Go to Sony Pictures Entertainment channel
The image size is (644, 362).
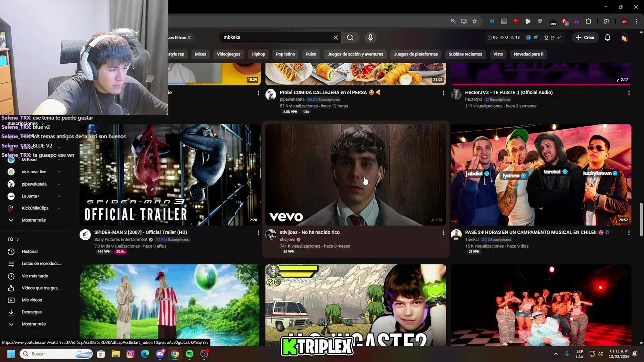click(x=121, y=240)
